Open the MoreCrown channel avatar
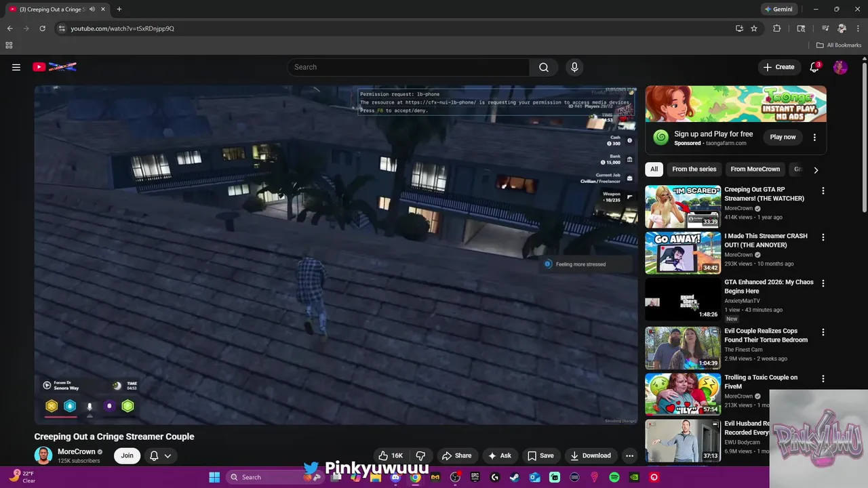Image resolution: width=868 pixels, height=488 pixels. [43, 455]
